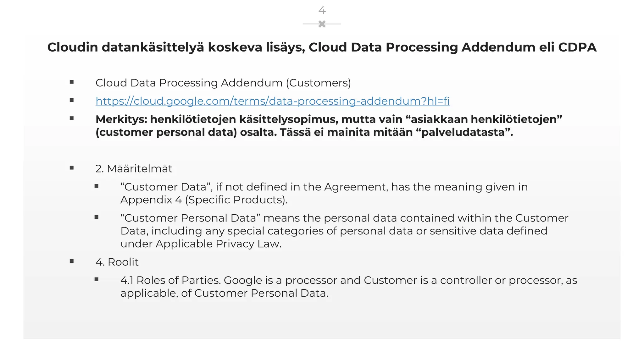Click the bullet marker before the hyperlink
The height and width of the screenshot is (362, 644).
(x=72, y=101)
